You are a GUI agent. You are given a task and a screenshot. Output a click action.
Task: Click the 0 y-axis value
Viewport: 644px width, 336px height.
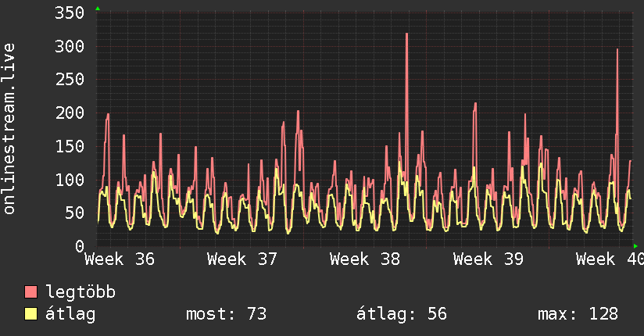pyautogui.click(x=80, y=246)
